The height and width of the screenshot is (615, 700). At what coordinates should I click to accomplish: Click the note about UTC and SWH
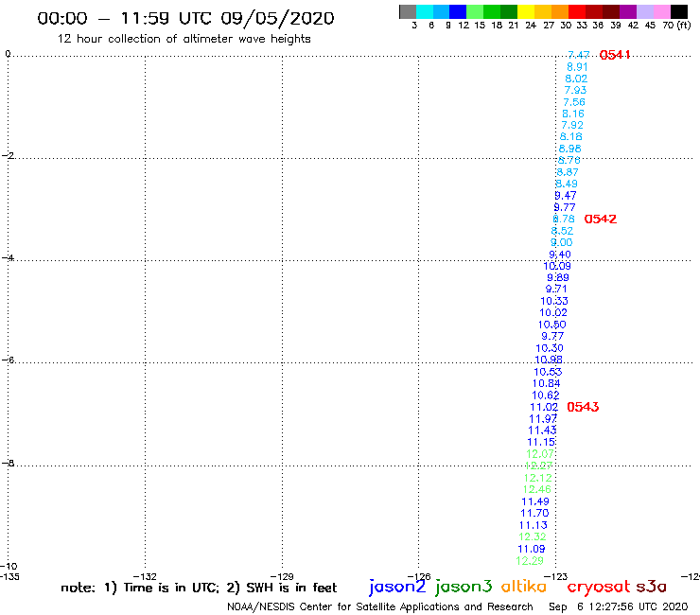tap(199, 588)
